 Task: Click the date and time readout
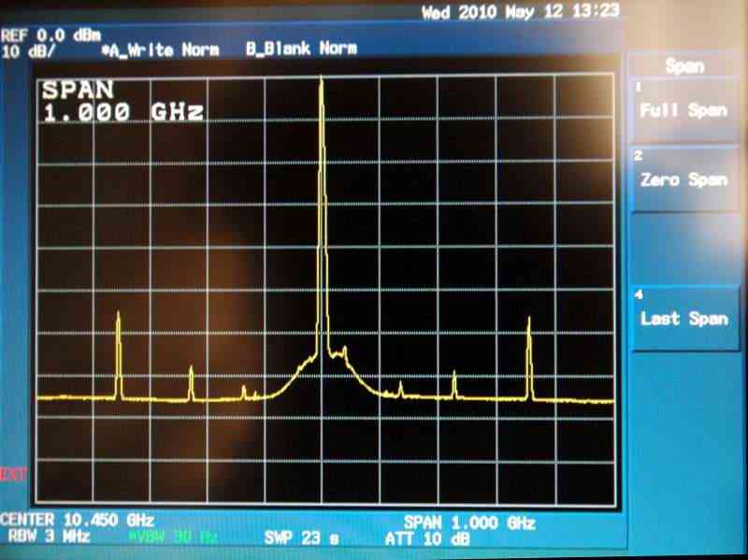[x=520, y=11]
